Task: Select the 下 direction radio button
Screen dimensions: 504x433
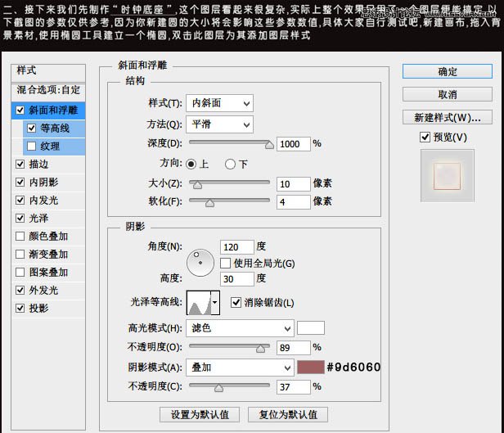Action: 230,165
